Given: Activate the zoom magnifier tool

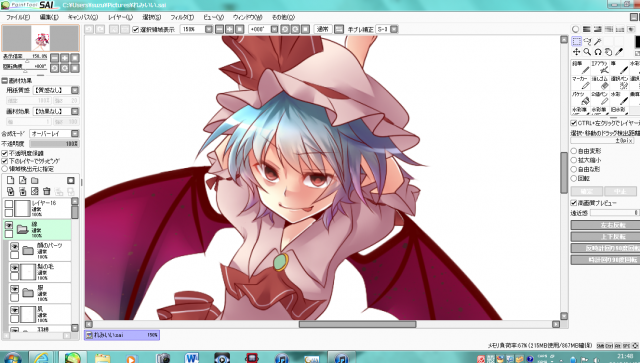Looking at the screenshot, I should coord(587,52).
